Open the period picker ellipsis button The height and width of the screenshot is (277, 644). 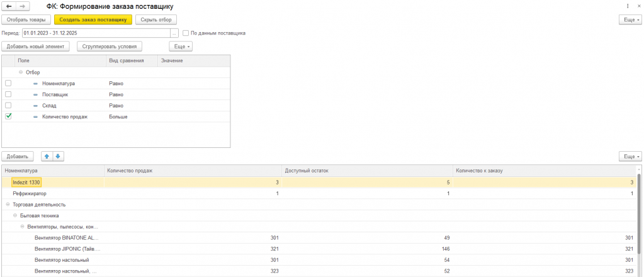pyautogui.click(x=174, y=33)
